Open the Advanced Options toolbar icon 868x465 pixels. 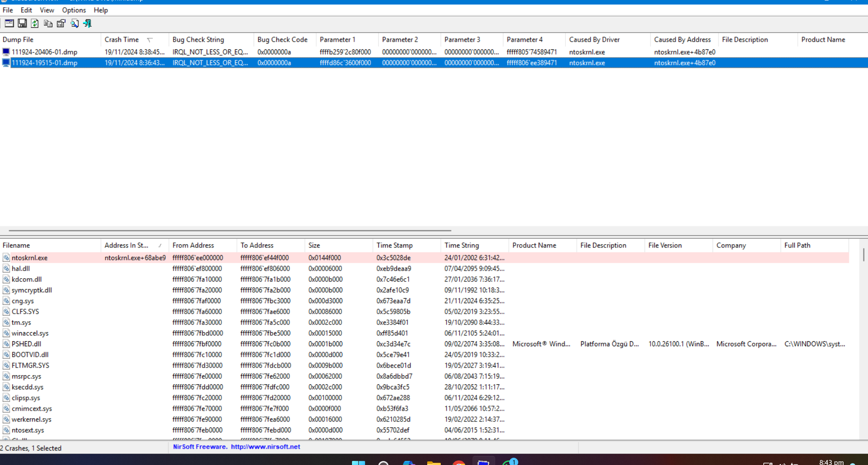(x=9, y=24)
